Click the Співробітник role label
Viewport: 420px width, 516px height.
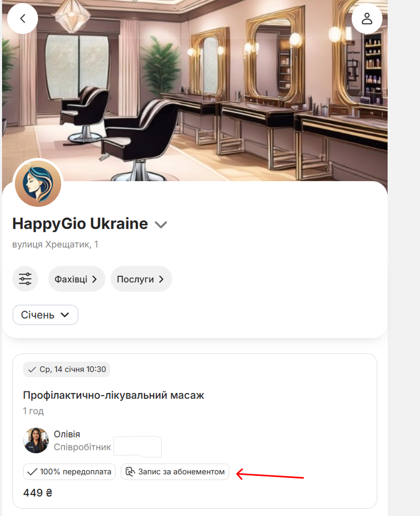coord(82,447)
